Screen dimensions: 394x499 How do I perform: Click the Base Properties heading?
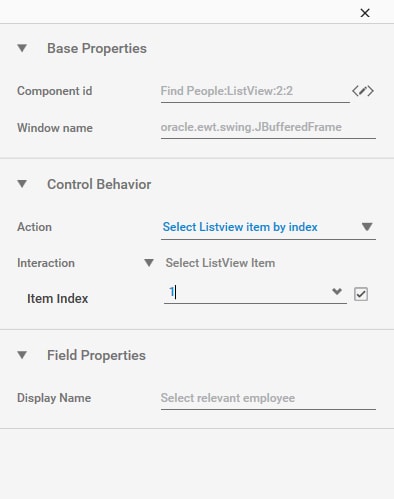(97, 48)
